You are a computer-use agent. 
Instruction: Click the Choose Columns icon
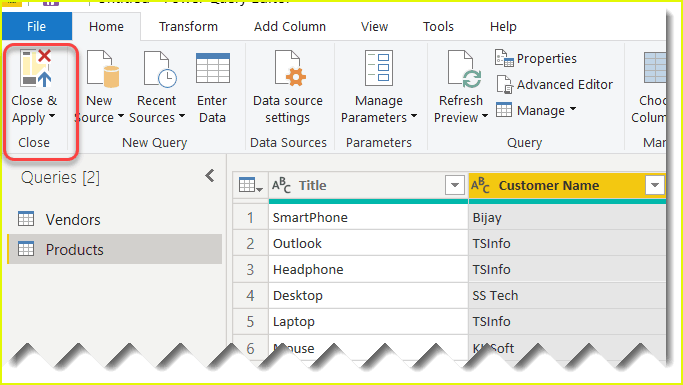[655, 68]
